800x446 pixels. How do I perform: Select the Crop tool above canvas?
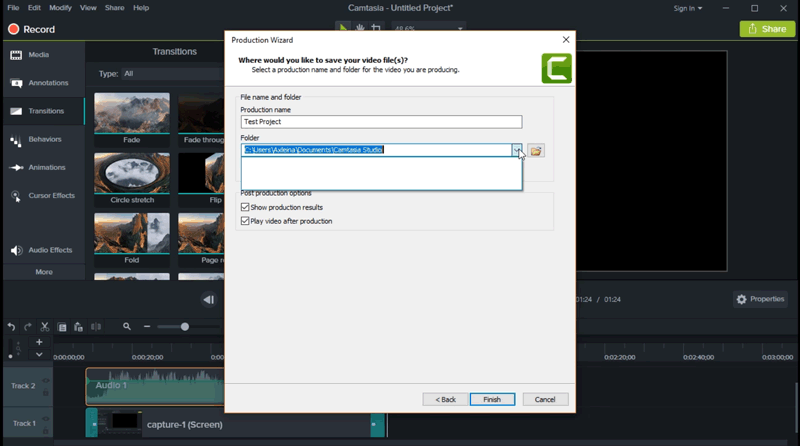click(375, 28)
